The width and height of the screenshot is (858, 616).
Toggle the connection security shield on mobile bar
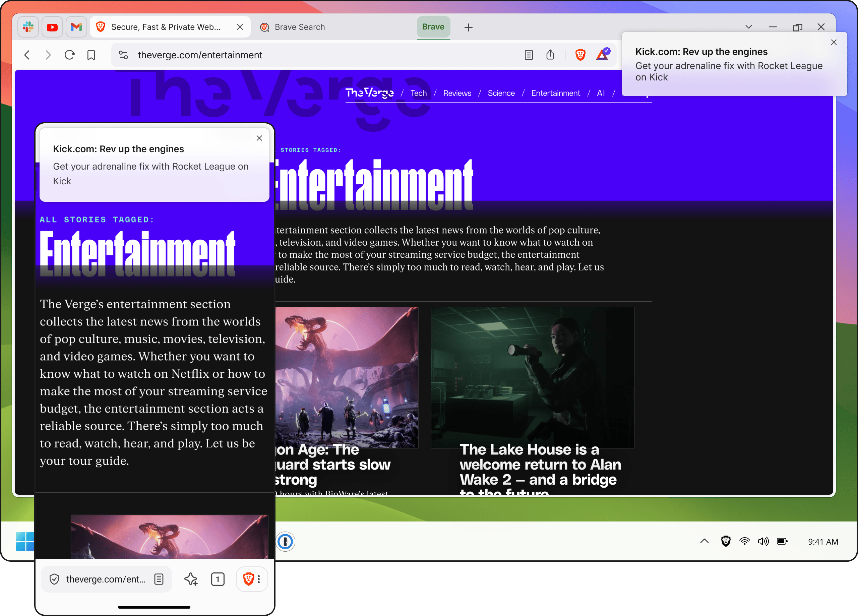pos(54,579)
